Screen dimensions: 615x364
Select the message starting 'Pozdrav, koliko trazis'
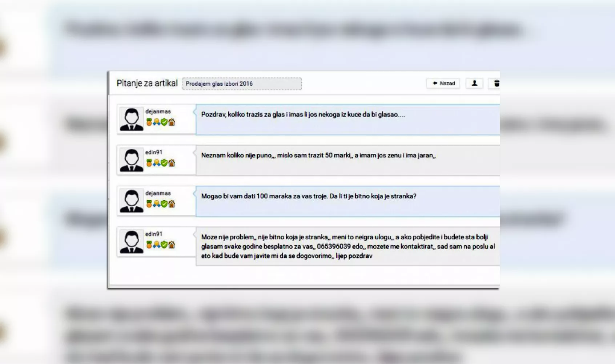[x=303, y=115]
